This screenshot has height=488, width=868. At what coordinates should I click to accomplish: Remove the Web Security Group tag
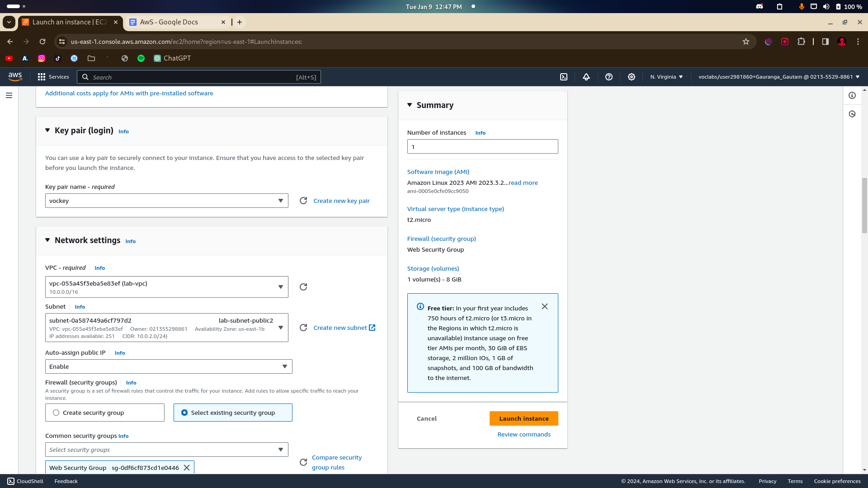click(187, 468)
